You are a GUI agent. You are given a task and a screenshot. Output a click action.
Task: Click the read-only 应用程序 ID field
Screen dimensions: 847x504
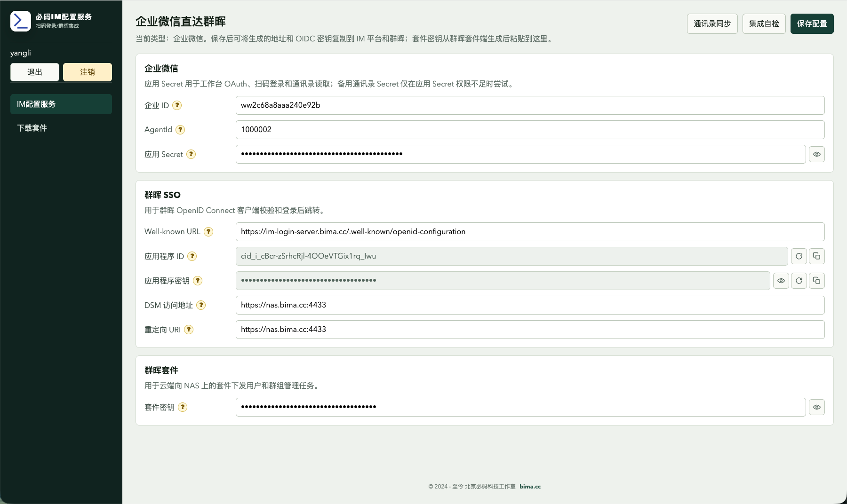coord(512,256)
